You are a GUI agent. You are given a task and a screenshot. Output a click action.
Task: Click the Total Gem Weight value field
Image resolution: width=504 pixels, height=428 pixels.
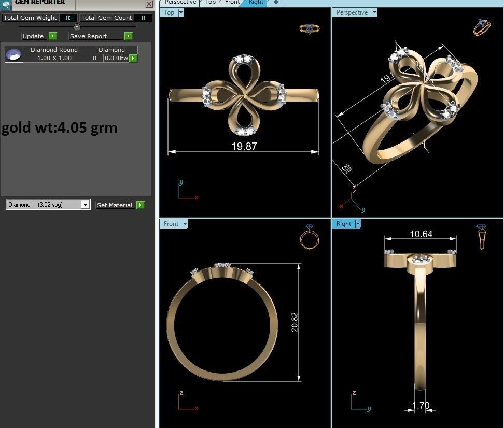68,18
